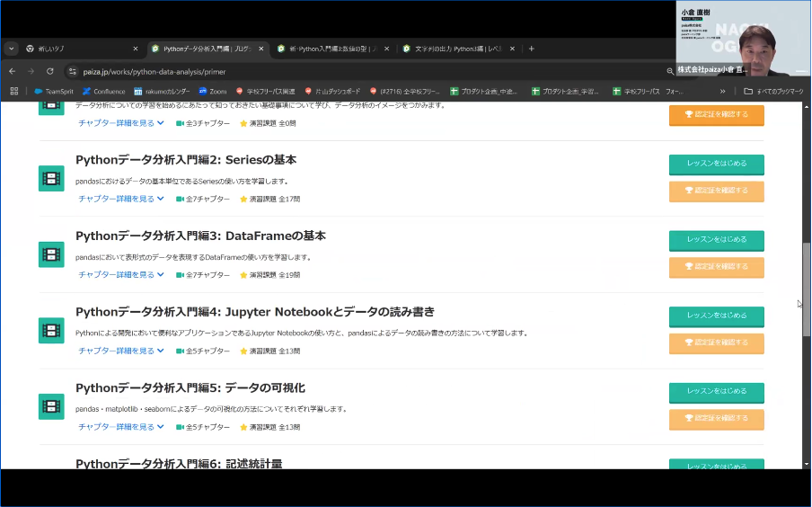The height and width of the screenshot is (507, 812).
Task: Start the DataFrameの基本 lesson with レッスンをはじめる
Action: pyautogui.click(x=716, y=240)
